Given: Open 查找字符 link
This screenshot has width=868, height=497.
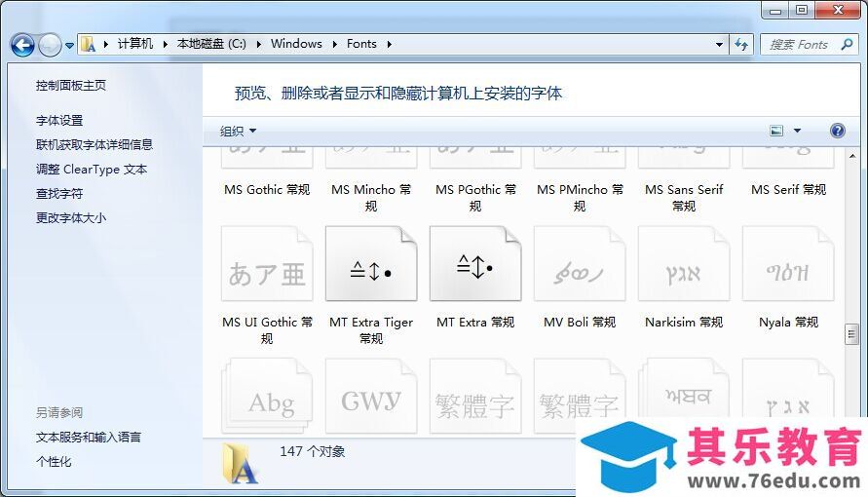Looking at the screenshot, I should point(59,194).
